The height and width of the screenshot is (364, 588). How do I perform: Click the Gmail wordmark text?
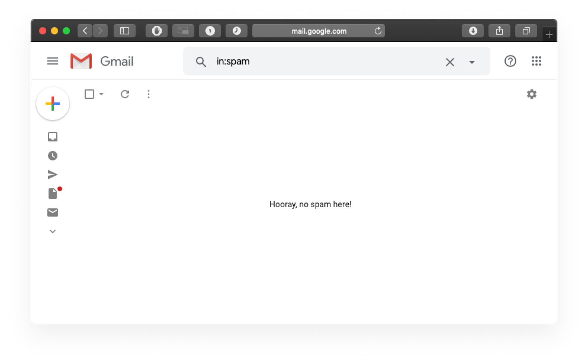coord(116,61)
